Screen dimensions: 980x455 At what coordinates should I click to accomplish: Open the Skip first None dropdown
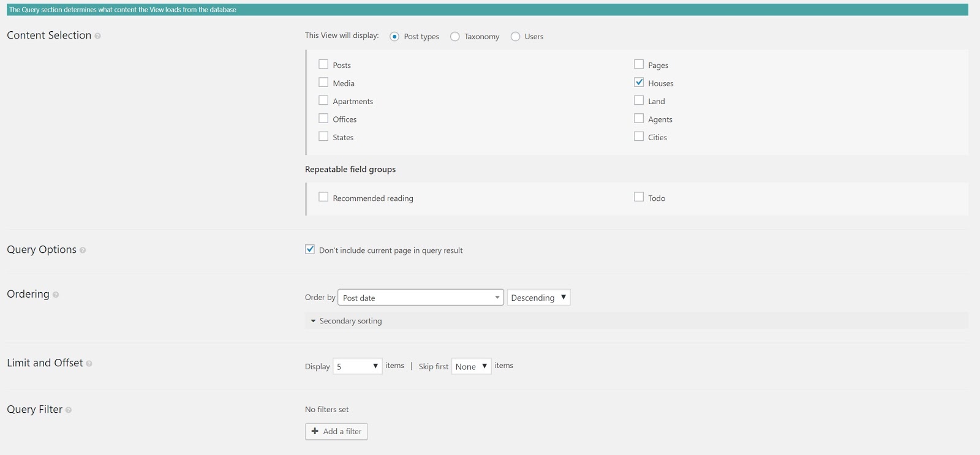[471, 366]
